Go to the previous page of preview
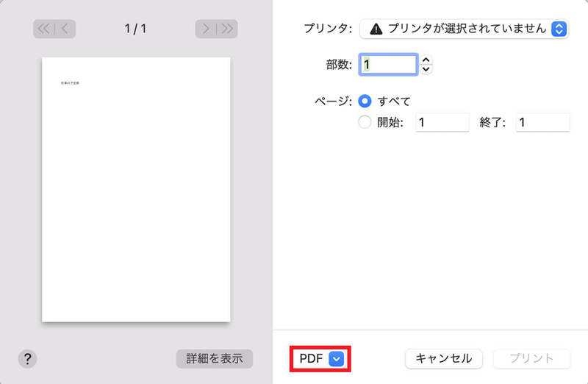Image resolution: width=588 pixels, height=384 pixels. pos(65,29)
